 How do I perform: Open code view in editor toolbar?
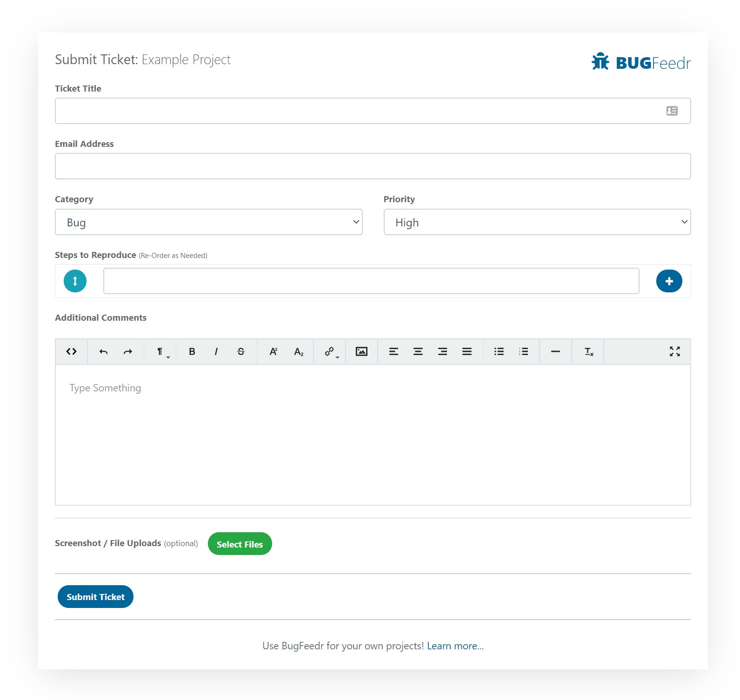tap(71, 351)
